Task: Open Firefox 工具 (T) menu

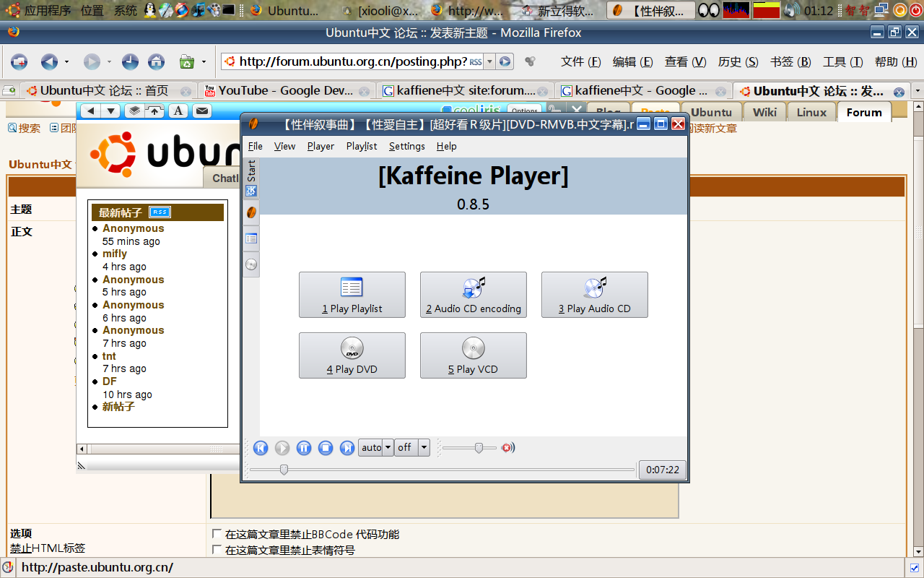Action: point(843,62)
